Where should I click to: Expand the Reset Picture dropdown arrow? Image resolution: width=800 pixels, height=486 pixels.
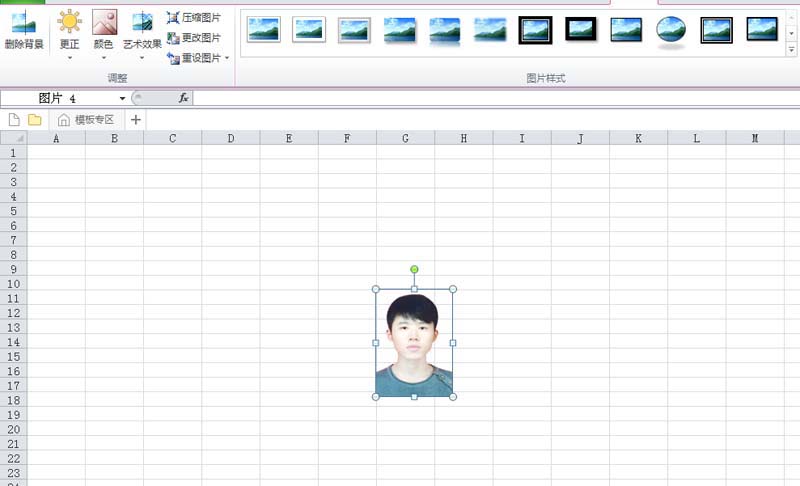coord(227,58)
